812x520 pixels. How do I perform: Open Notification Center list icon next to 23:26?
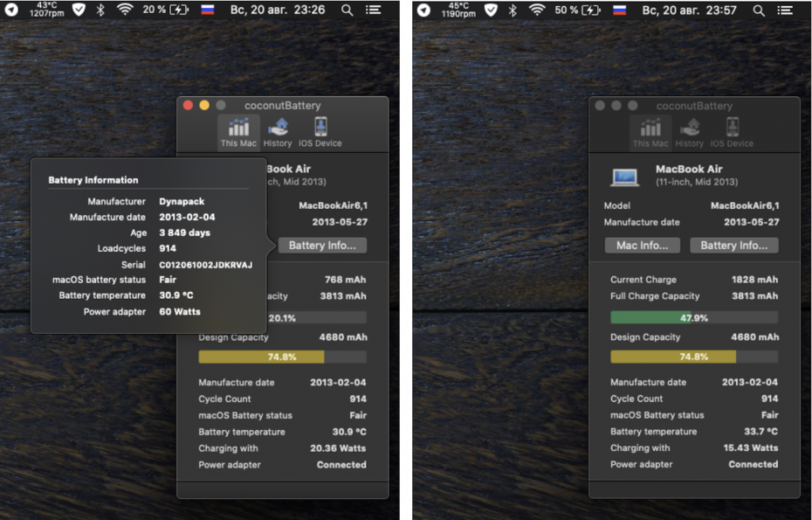pos(373,10)
